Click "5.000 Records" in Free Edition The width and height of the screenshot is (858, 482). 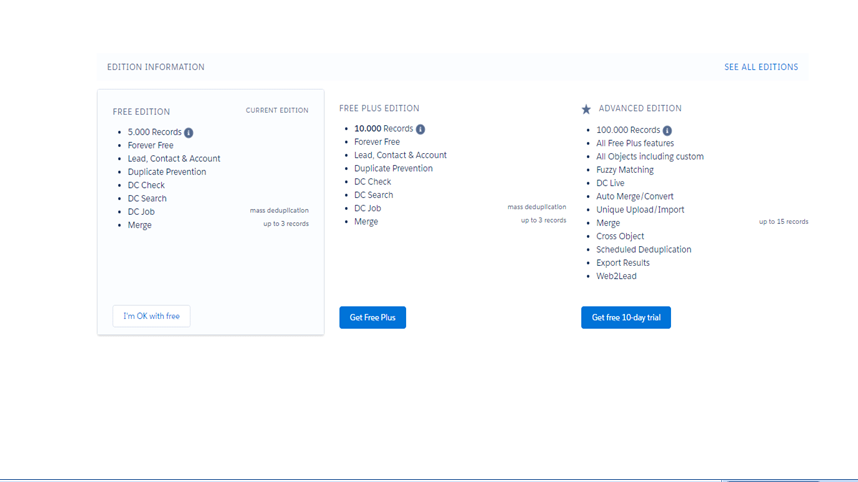tap(154, 132)
